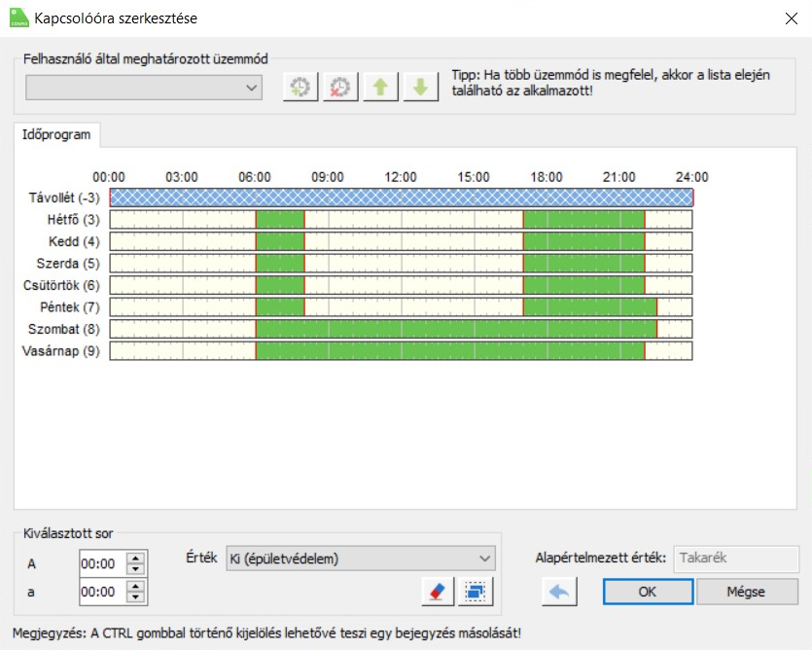Select Kedd evening green block
Image resolution: width=812 pixels, height=650 pixels.
tap(584, 241)
